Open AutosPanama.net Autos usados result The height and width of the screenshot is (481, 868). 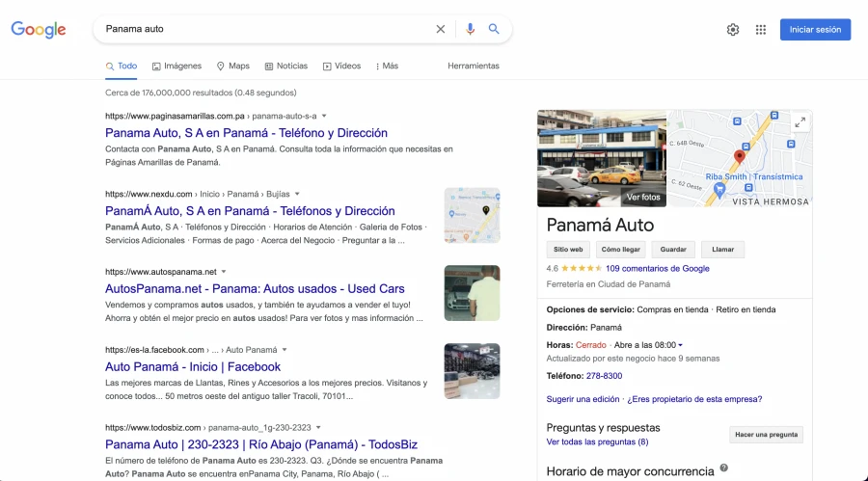point(255,289)
